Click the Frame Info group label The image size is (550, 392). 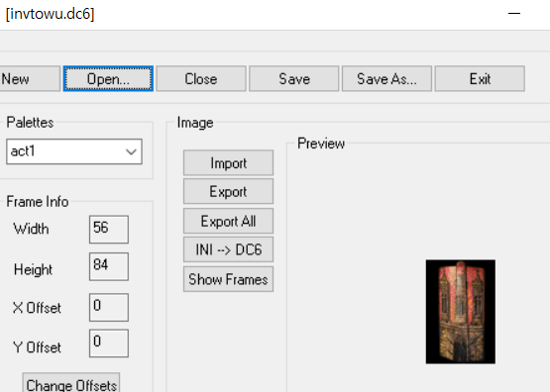tap(38, 201)
